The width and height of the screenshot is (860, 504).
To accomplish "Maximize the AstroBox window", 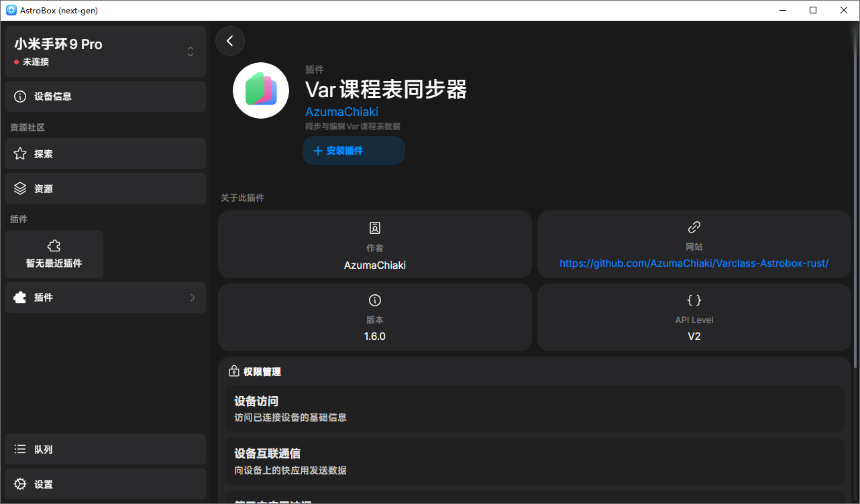I will (813, 10).
